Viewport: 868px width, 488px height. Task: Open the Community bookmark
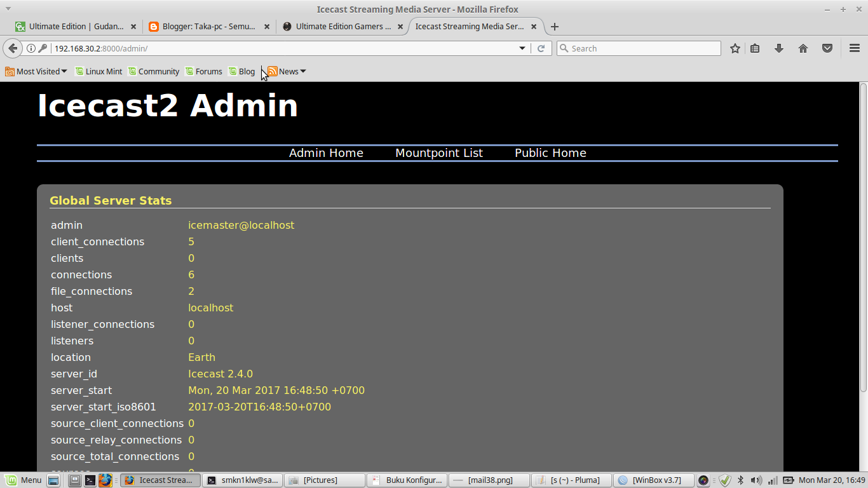tap(153, 72)
